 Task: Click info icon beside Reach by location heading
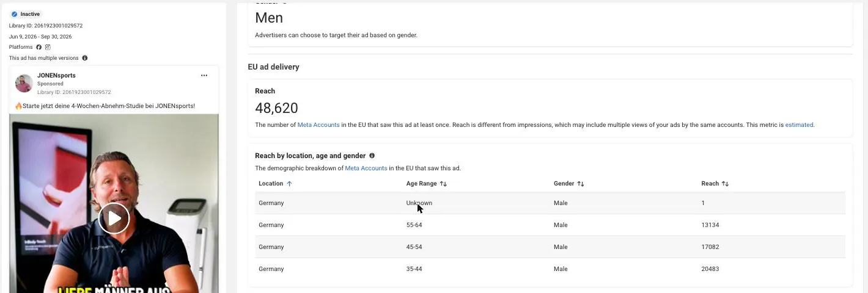(372, 156)
